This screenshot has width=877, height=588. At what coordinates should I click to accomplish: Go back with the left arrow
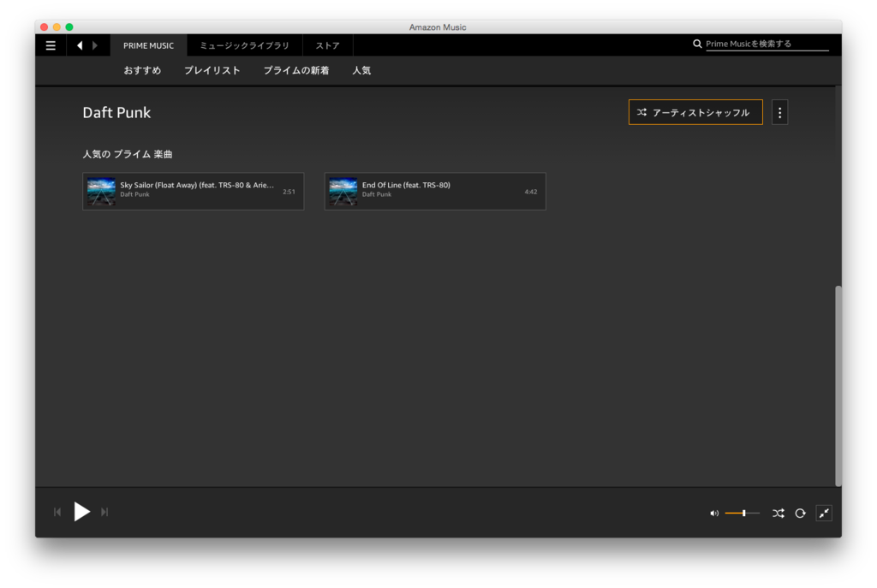pos(80,45)
